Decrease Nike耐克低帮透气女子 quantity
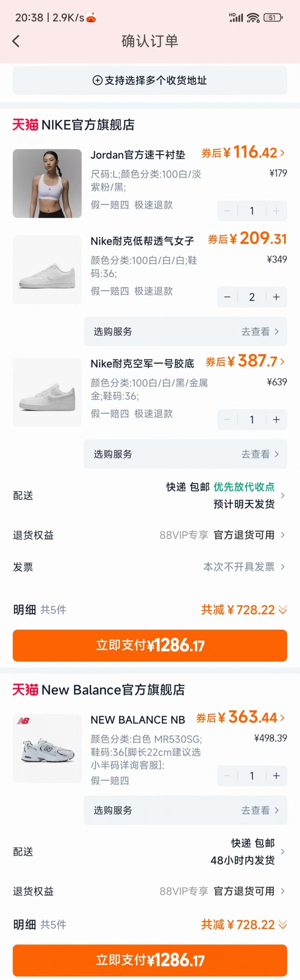300x980 pixels. (x=227, y=297)
